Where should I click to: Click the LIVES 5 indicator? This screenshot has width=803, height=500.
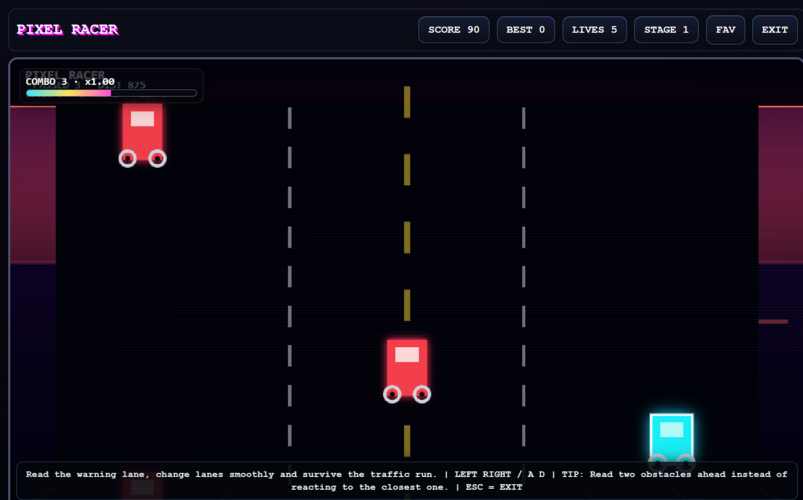594,30
